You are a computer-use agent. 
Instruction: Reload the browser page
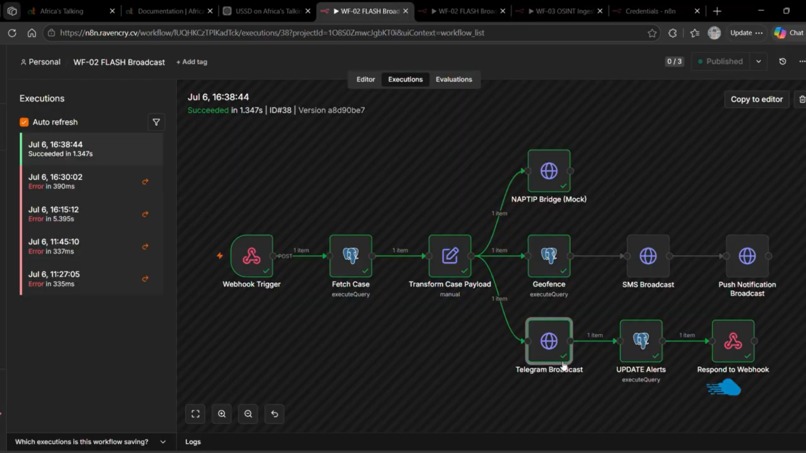[x=12, y=33]
